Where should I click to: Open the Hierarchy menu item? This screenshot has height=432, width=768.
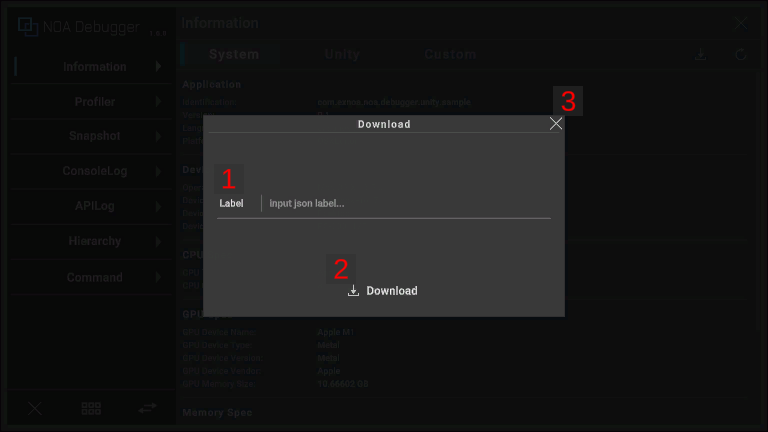91,241
